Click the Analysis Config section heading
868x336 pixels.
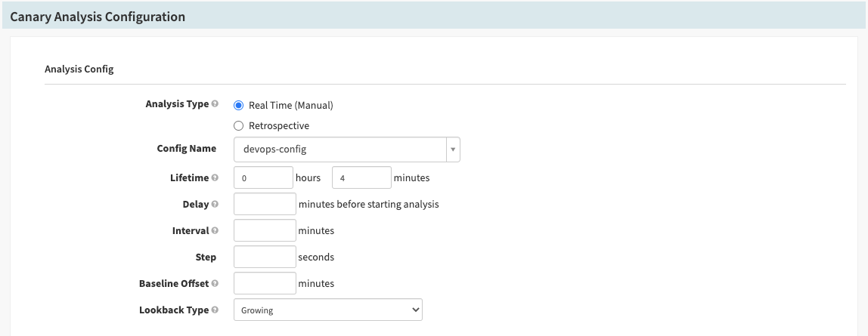pyautogui.click(x=79, y=69)
